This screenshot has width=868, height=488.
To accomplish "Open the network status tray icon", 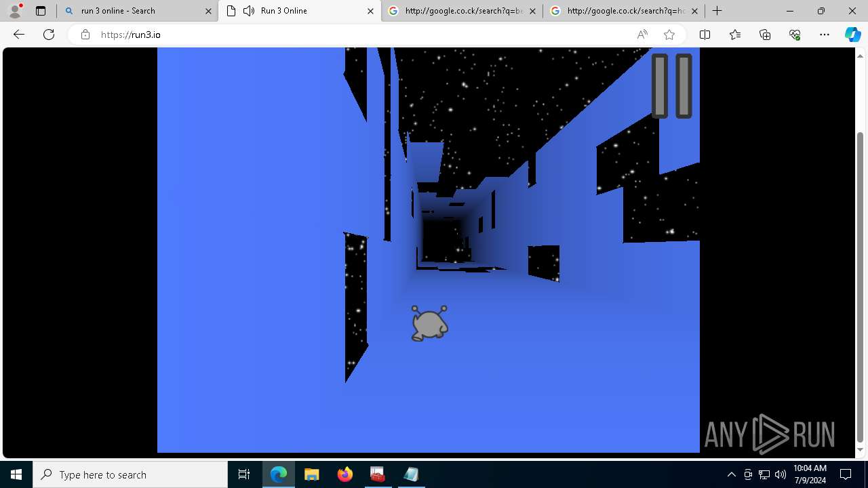I will tap(764, 474).
